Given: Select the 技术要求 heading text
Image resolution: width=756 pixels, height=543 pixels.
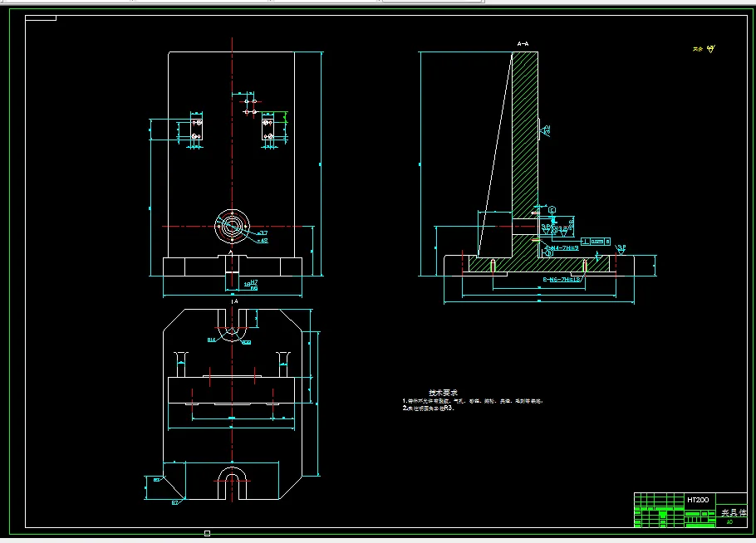Looking at the screenshot, I should [444, 393].
